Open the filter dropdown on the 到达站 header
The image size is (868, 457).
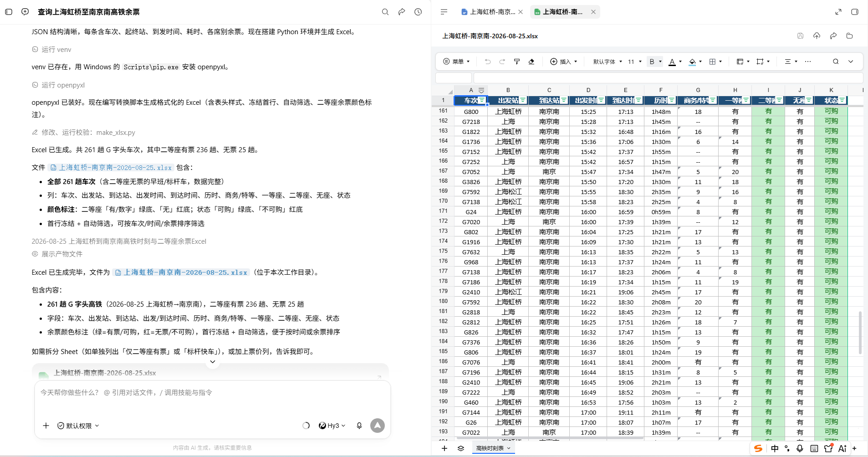[564, 100]
